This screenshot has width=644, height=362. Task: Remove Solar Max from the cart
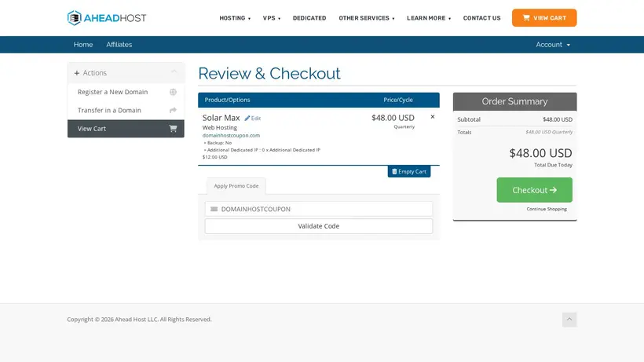point(433,117)
